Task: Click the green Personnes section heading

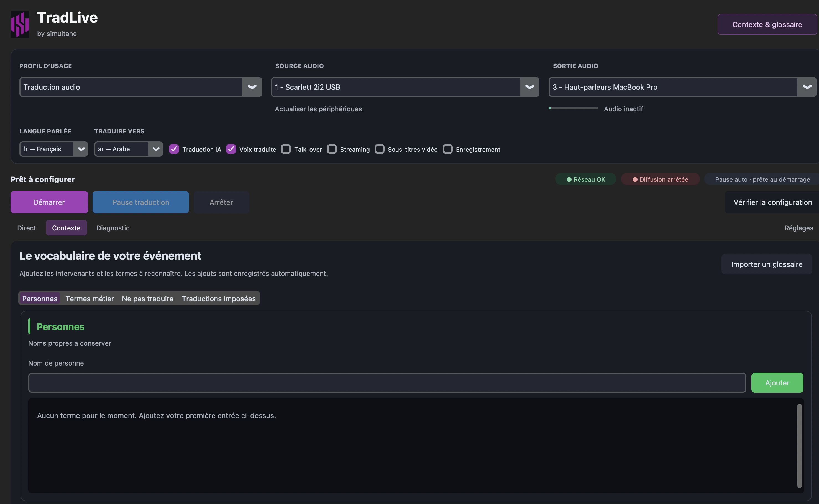Action: (60, 327)
